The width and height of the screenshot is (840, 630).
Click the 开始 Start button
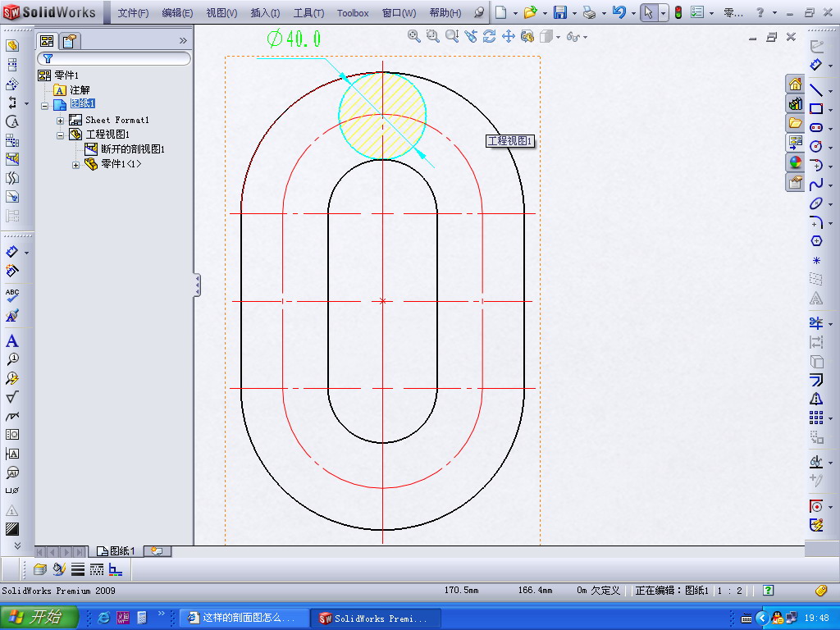pyautogui.click(x=39, y=618)
